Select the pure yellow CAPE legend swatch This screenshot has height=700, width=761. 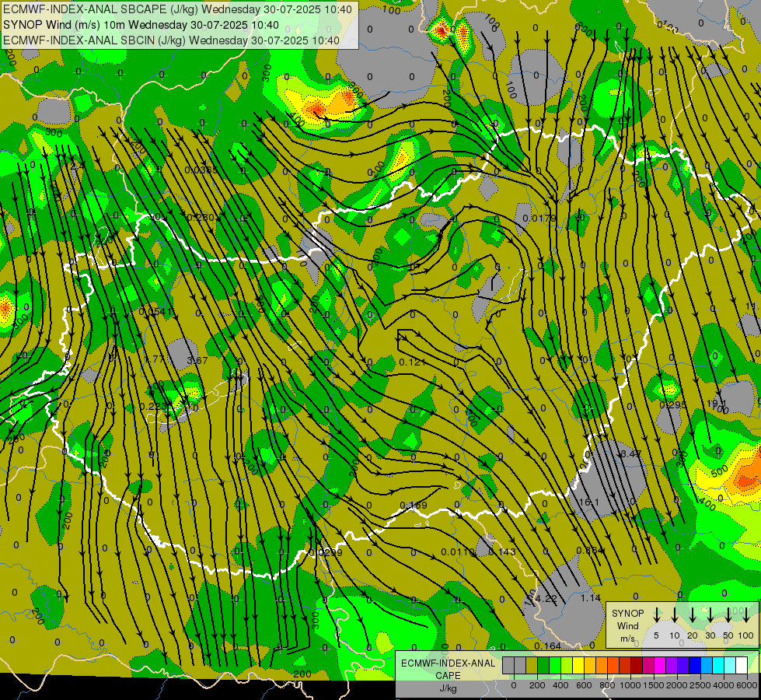[578, 665]
